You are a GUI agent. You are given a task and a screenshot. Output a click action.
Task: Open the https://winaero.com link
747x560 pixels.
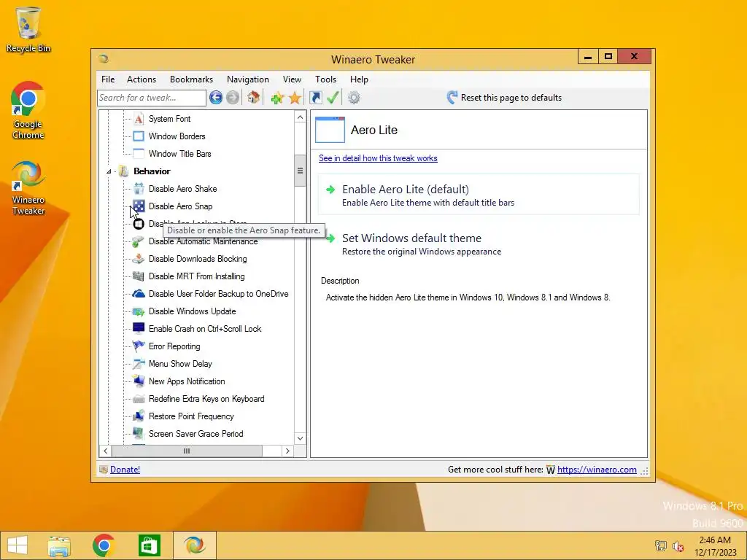597,470
